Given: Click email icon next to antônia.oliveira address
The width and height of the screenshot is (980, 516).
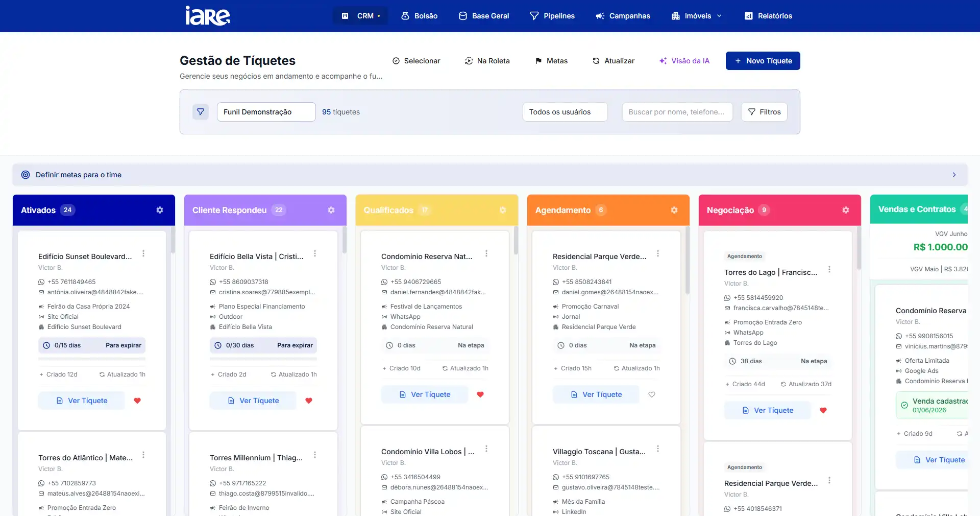Looking at the screenshot, I should point(41,292).
